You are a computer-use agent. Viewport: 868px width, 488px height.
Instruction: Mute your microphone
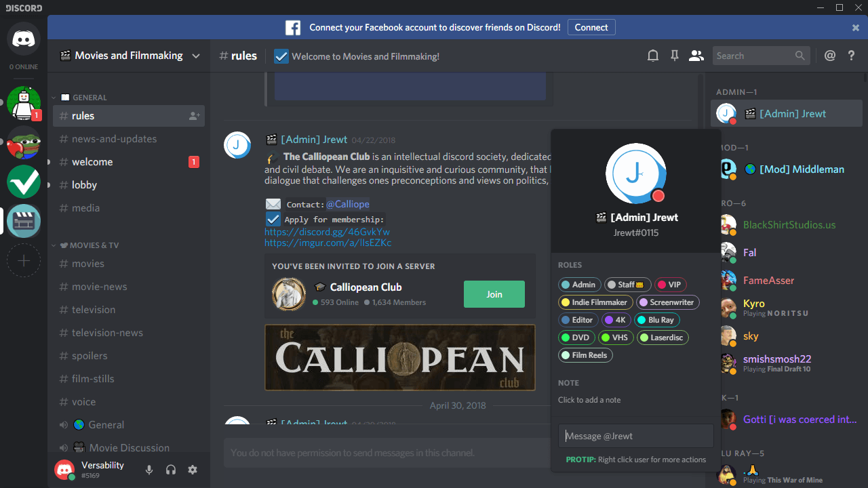[x=149, y=469]
